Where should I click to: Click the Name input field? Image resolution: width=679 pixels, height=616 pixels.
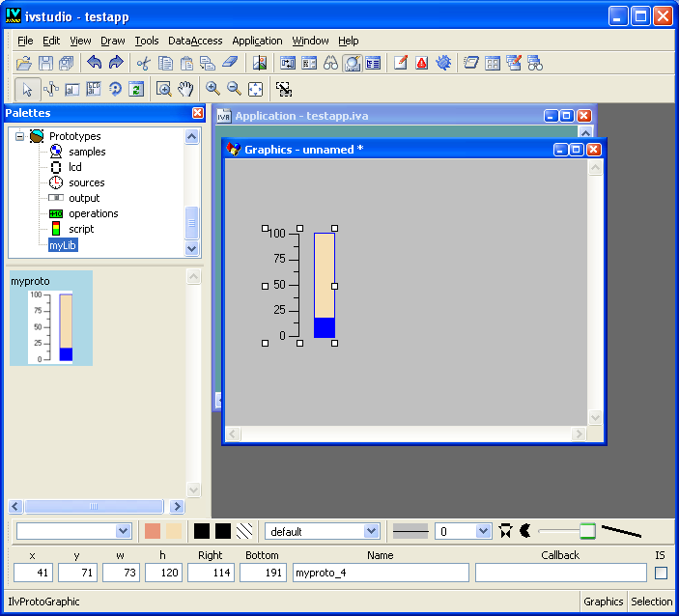pos(381,573)
